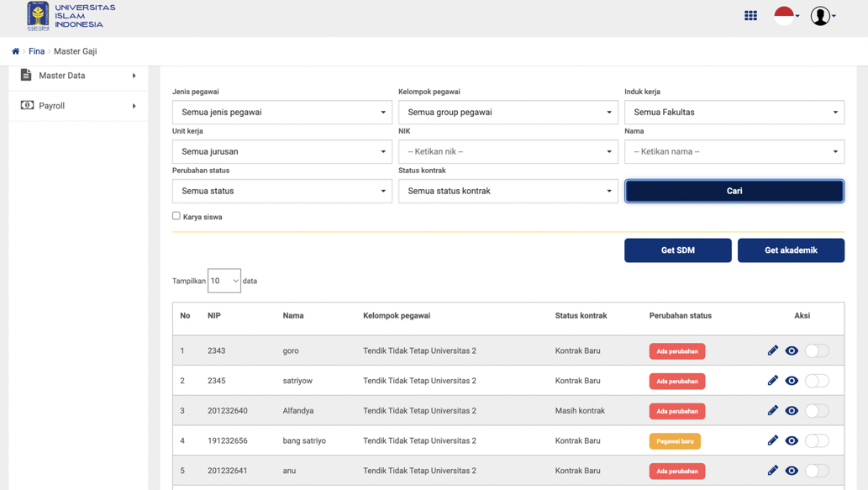This screenshot has height=490, width=868.
Task: Expand the Master Data sidebar menu
Action: (x=78, y=76)
